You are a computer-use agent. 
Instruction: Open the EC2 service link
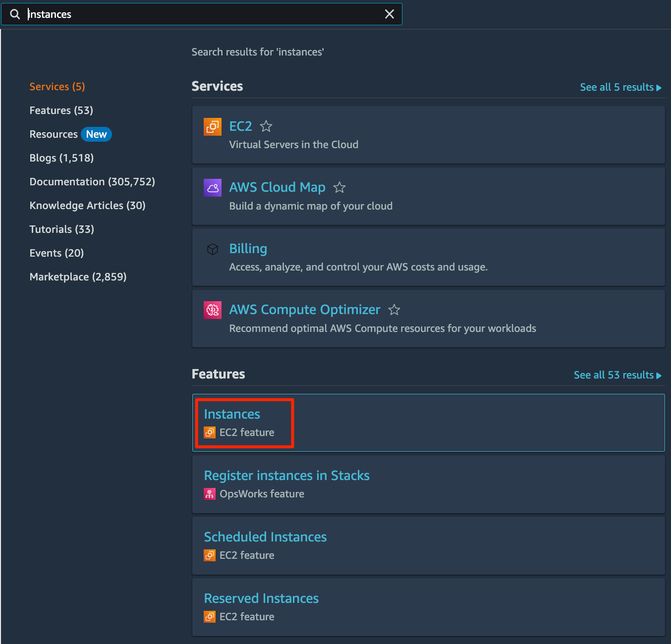click(241, 126)
